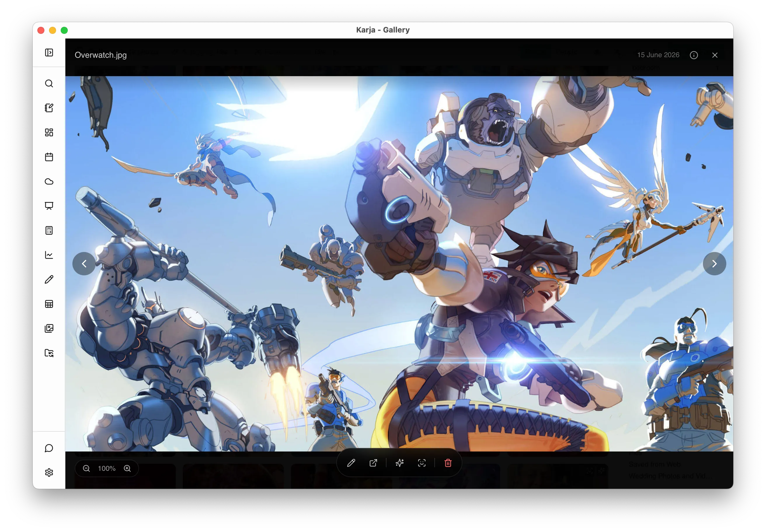Delete image with red trash icon
This screenshot has height=532, width=766.
tap(448, 463)
